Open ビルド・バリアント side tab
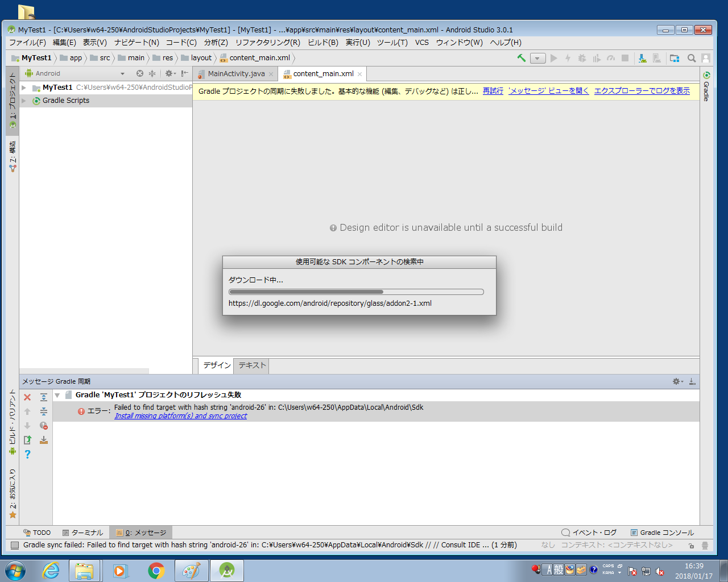728x582 pixels. coord(13,422)
